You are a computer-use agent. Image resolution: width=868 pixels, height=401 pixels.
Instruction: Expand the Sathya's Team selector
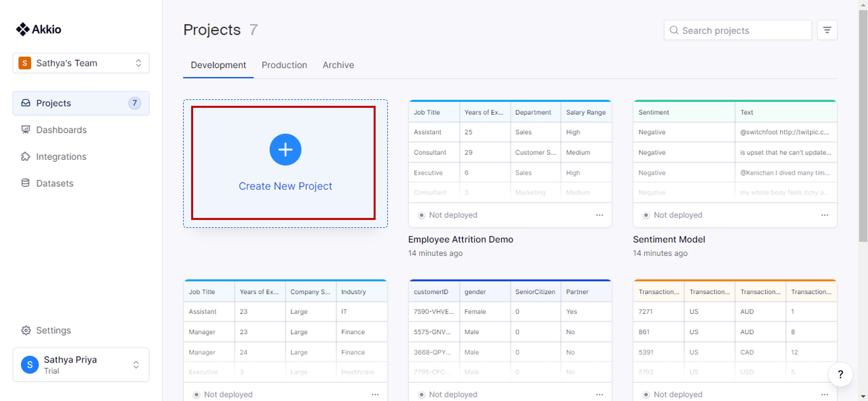click(81, 63)
